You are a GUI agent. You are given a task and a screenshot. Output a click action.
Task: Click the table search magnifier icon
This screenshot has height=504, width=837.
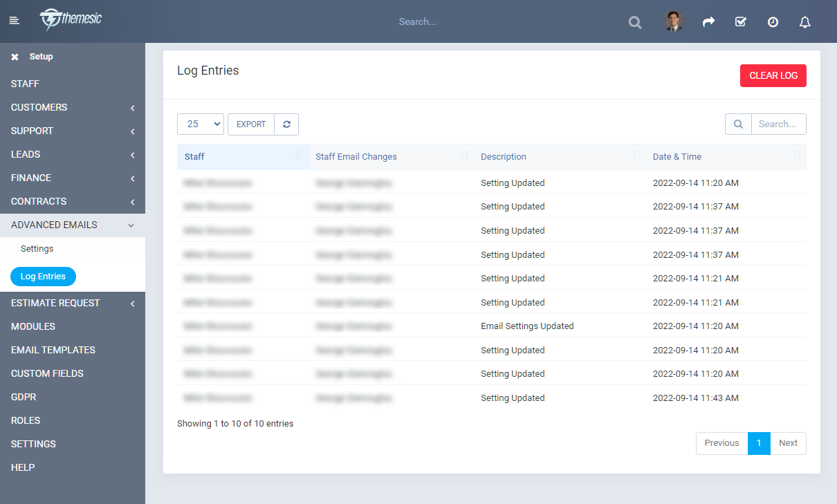(737, 124)
